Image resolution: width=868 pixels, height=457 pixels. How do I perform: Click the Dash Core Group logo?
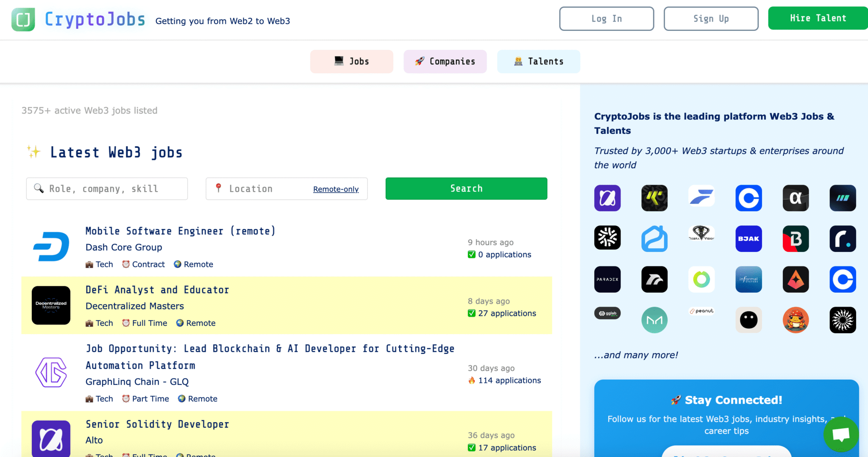pos(51,247)
